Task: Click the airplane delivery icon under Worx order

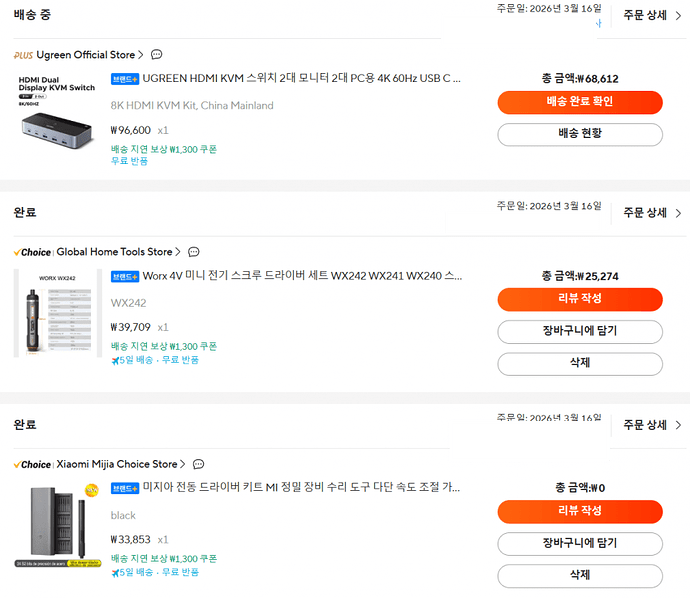Action: click(115, 360)
